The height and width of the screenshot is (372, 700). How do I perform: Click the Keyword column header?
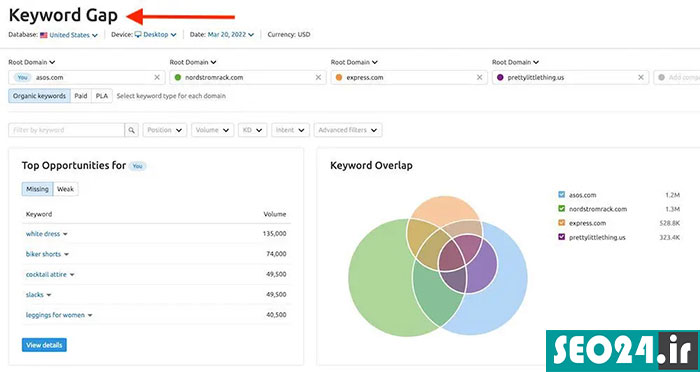(39, 214)
